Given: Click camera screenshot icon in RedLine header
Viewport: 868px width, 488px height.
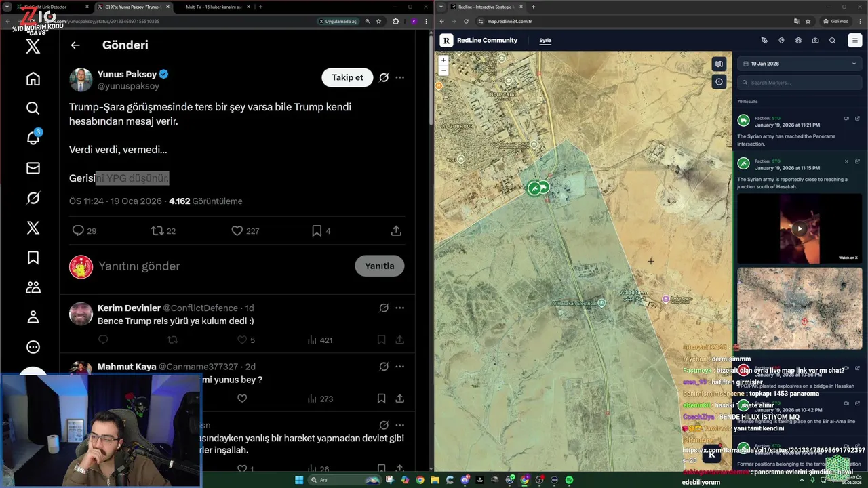Looking at the screenshot, I should [815, 41].
